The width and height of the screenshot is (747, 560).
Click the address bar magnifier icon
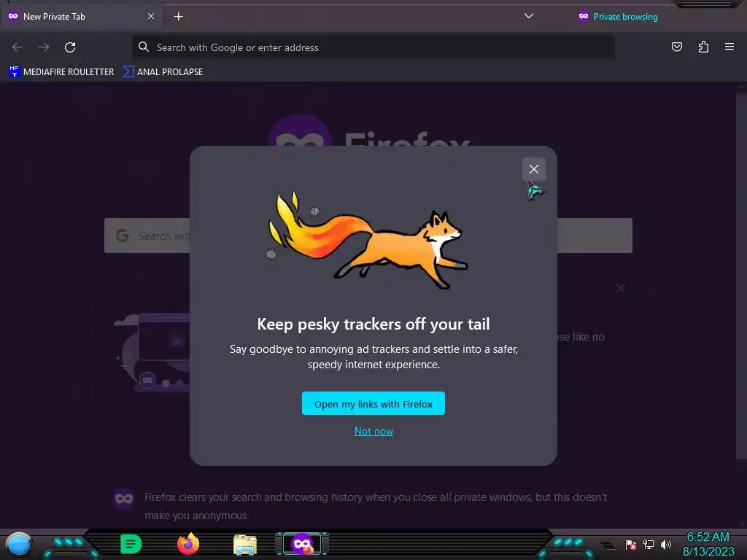pyautogui.click(x=144, y=47)
